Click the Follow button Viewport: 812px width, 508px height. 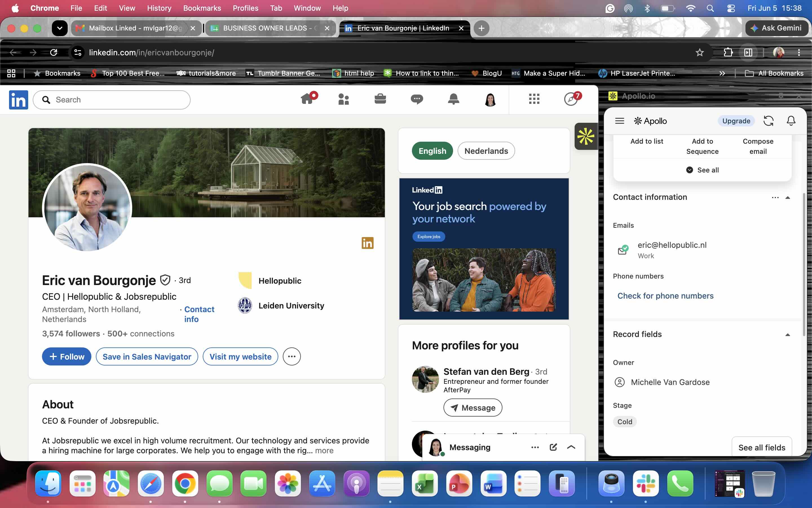[67, 356]
